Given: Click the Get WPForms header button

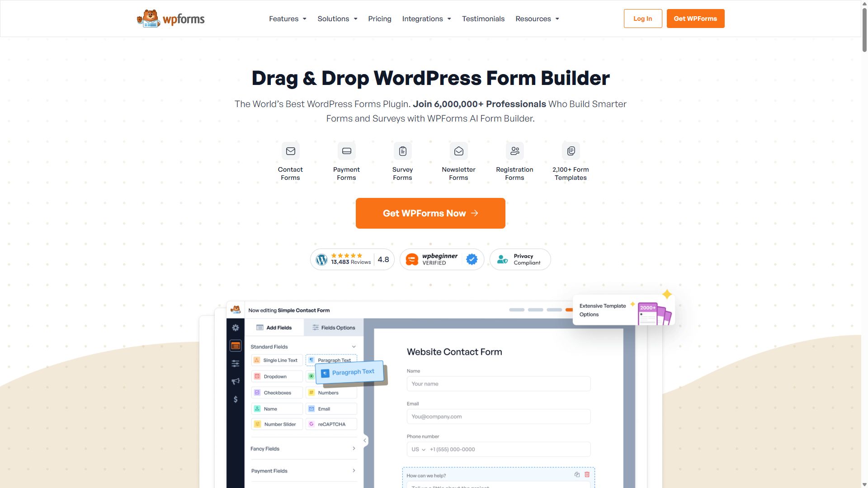Looking at the screenshot, I should tap(695, 19).
